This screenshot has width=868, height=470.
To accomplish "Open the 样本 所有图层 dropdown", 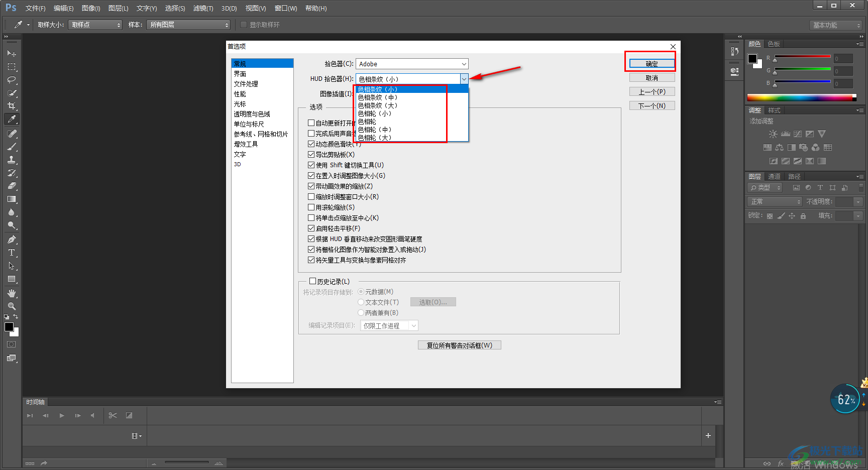I will (x=188, y=25).
